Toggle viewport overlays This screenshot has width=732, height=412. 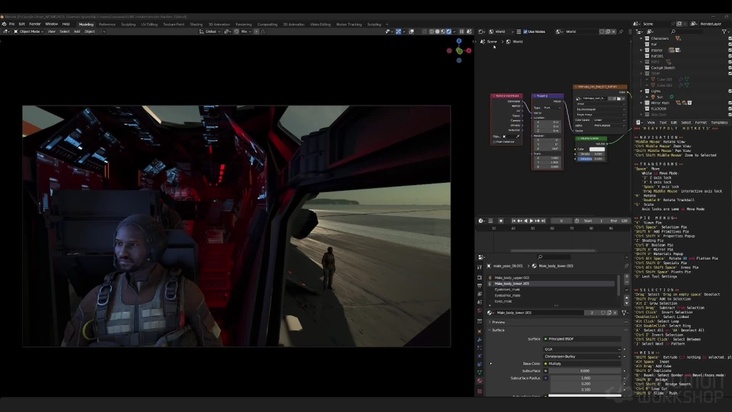click(x=411, y=31)
